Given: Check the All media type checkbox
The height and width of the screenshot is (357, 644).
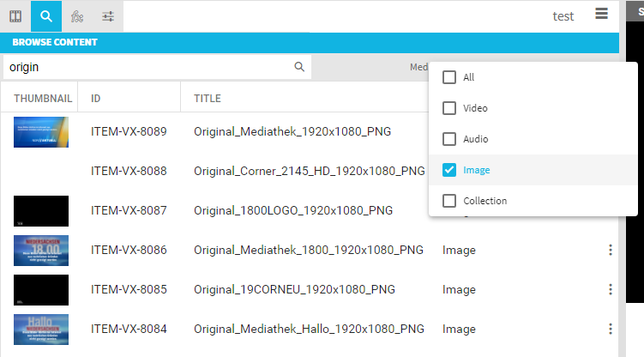Looking at the screenshot, I should pos(449,77).
